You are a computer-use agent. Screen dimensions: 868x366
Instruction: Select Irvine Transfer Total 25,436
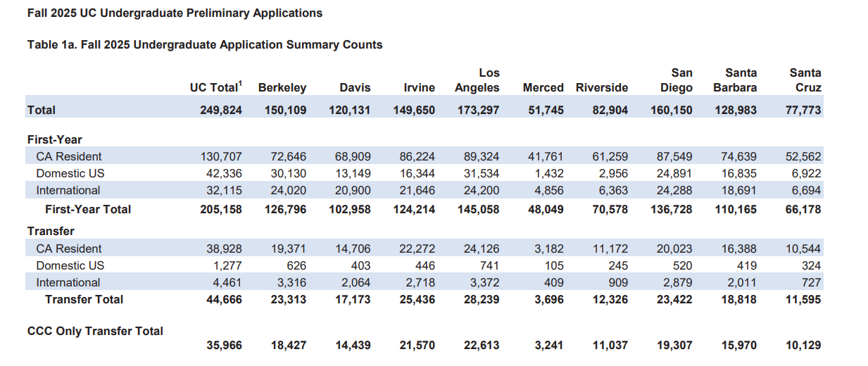(x=417, y=299)
